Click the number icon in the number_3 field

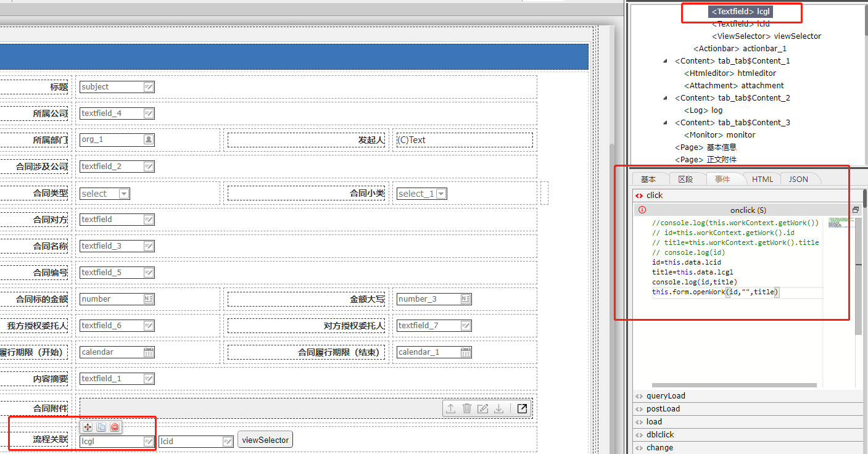tap(466, 299)
